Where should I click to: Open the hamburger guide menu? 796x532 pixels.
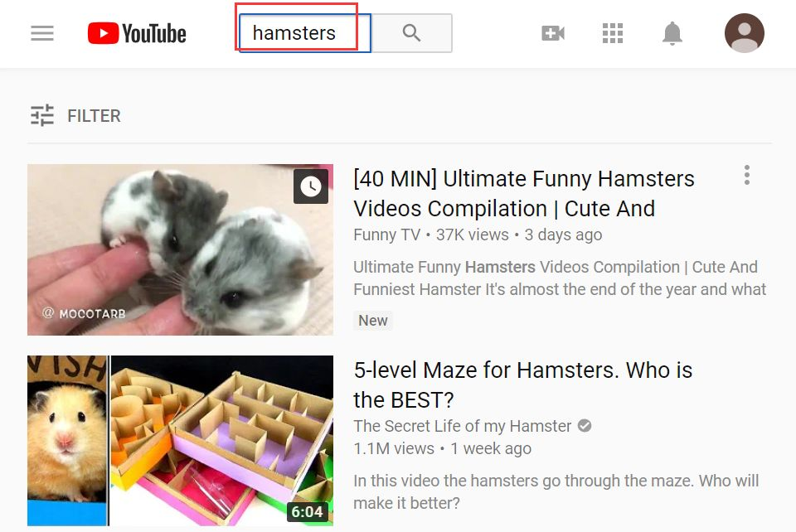click(42, 33)
